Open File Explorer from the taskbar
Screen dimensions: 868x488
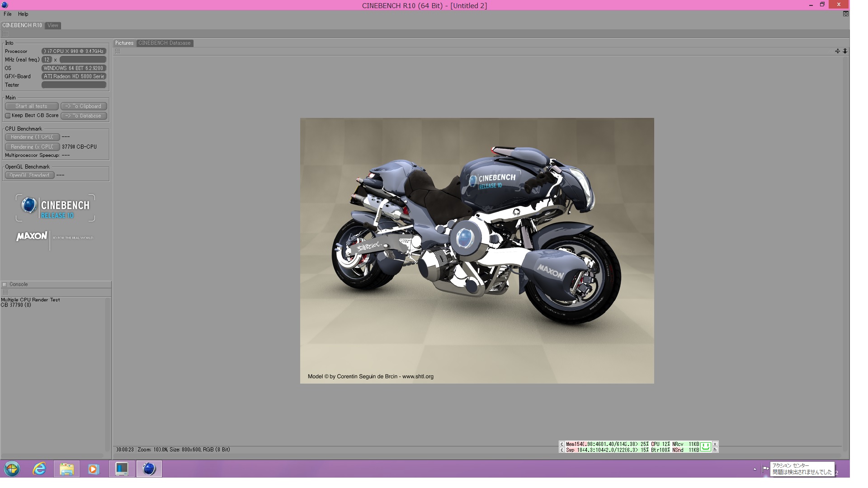coord(66,469)
